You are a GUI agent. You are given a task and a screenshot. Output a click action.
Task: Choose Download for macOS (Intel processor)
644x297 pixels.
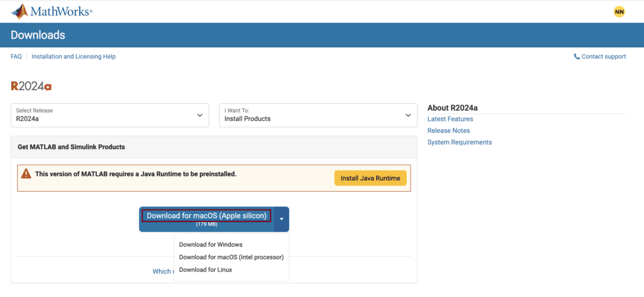click(231, 257)
